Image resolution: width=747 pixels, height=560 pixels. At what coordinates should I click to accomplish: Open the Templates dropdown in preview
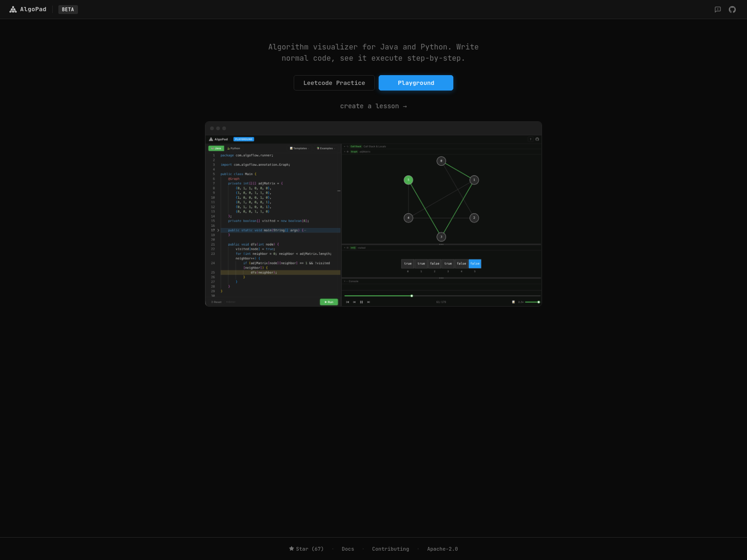tap(299, 148)
